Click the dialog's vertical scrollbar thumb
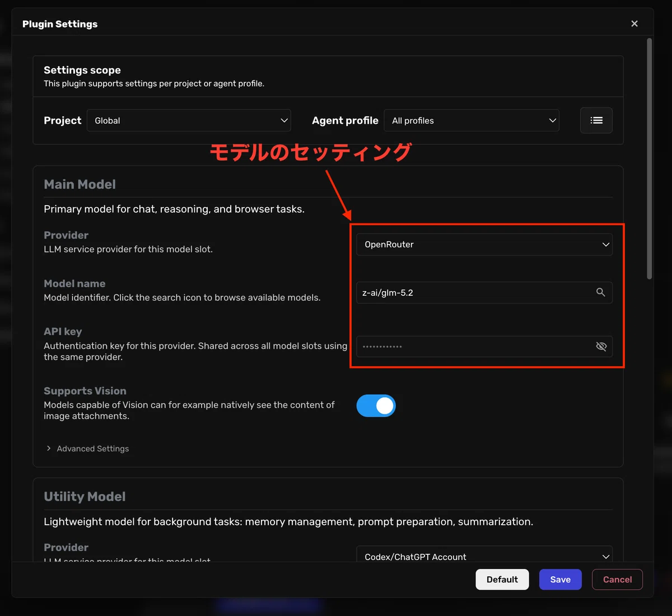Image resolution: width=672 pixels, height=616 pixels. coord(650,158)
